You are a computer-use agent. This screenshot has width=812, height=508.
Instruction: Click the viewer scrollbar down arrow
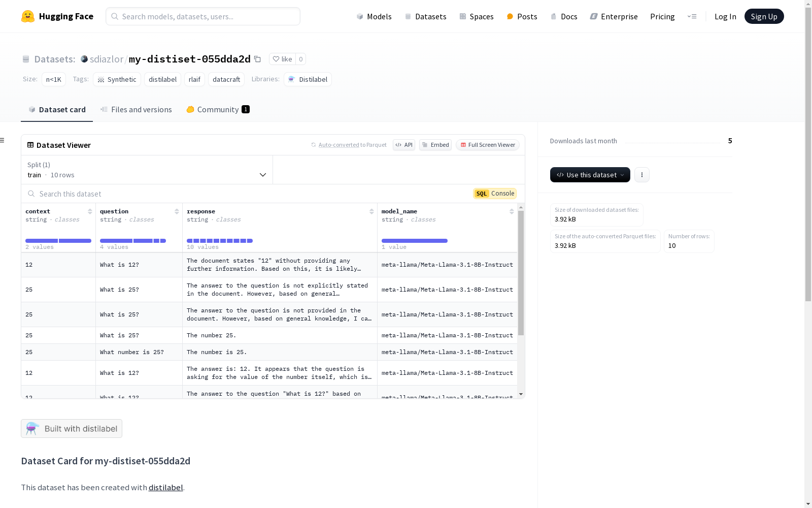point(521,394)
